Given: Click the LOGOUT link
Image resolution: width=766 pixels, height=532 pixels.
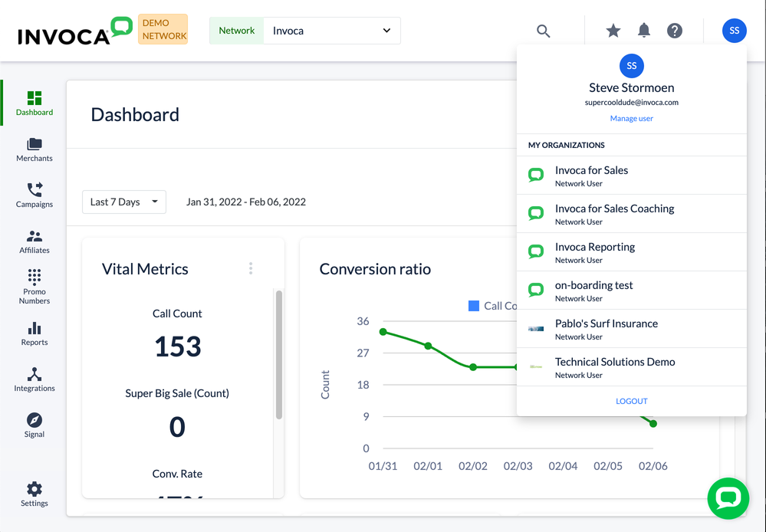Looking at the screenshot, I should coord(632,401).
